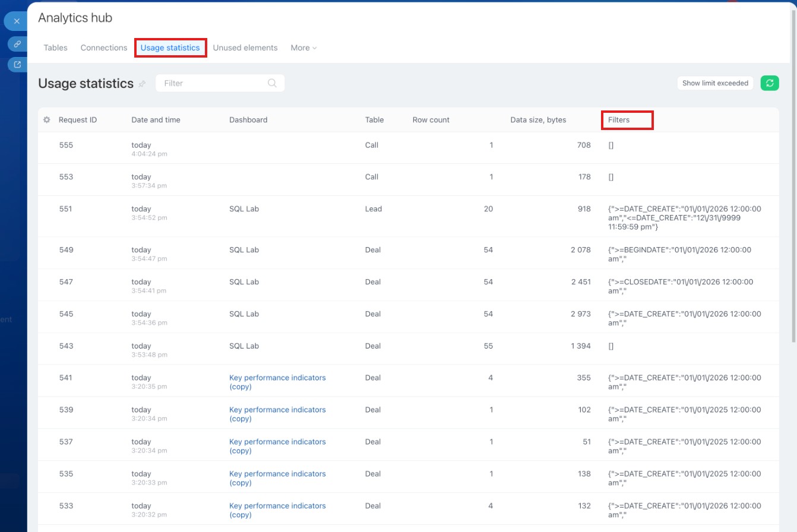Image resolution: width=797 pixels, height=532 pixels.
Task: Select request ID 553 cell
Action: [x=66, y=177]
